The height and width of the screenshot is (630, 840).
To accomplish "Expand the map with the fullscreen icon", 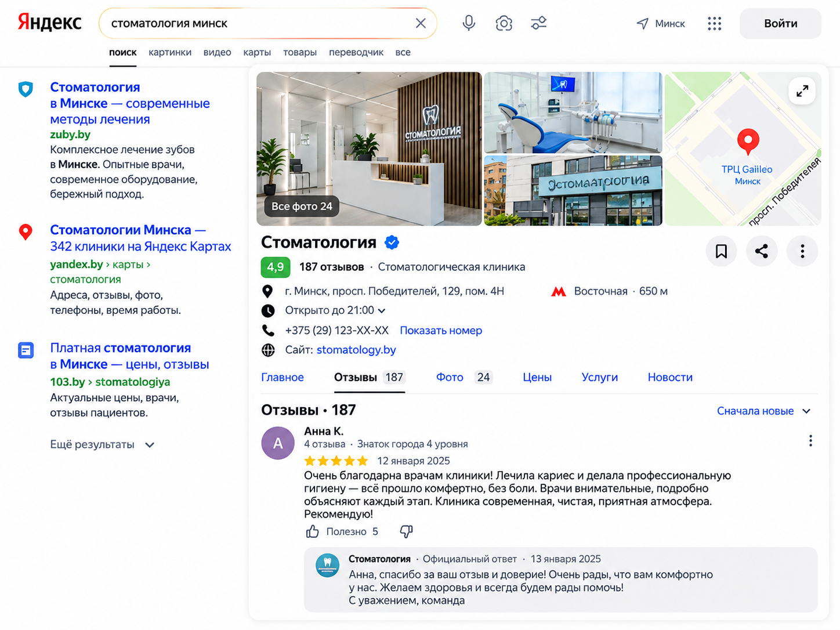I will [x=802, y=91].
